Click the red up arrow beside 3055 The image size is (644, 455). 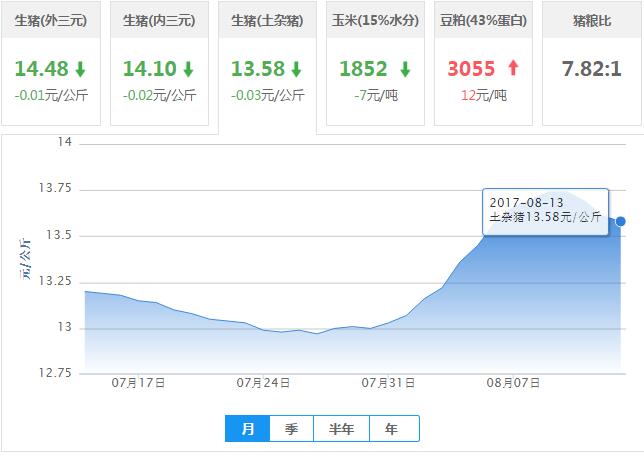[x=514, y=69]
